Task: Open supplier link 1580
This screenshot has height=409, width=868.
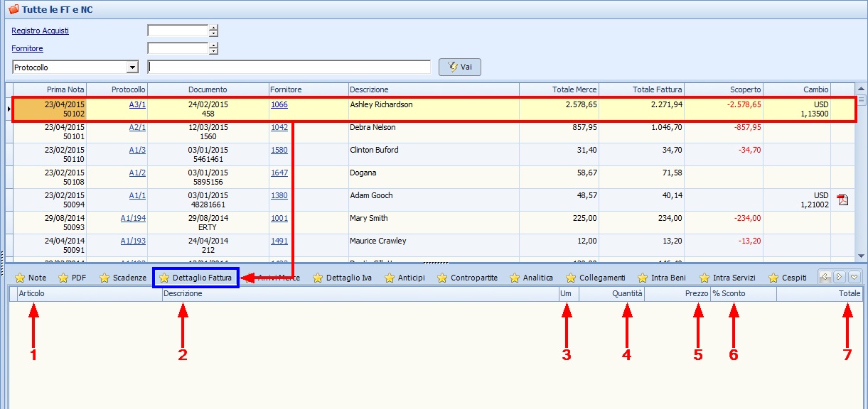Action: point(279,150)
